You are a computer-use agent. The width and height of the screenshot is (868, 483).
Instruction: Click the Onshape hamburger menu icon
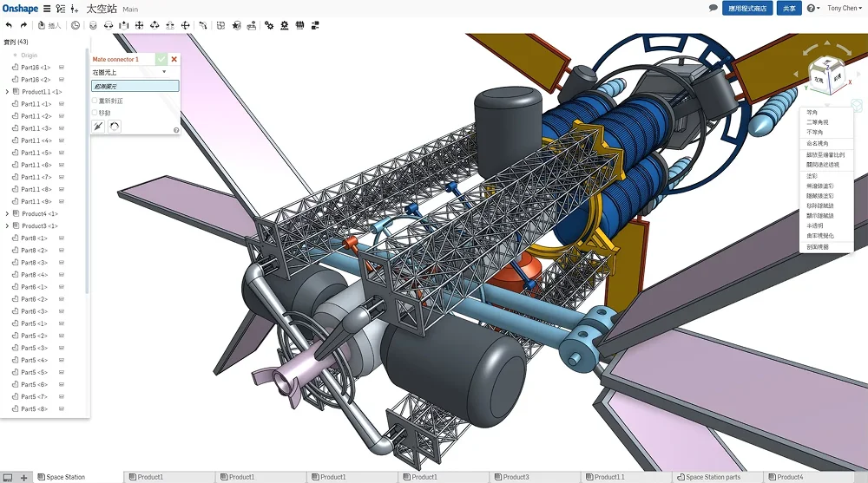tap(47, 9)
